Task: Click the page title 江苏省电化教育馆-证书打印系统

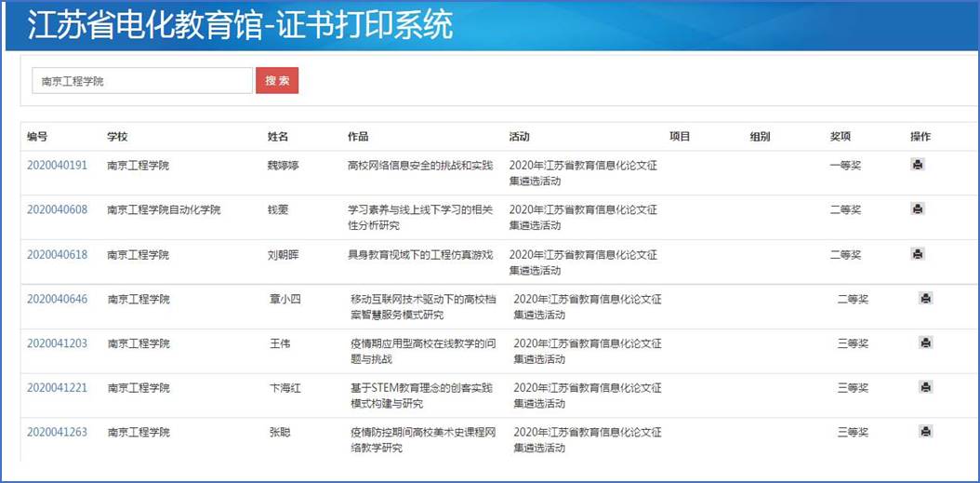Action: point(240,26)
